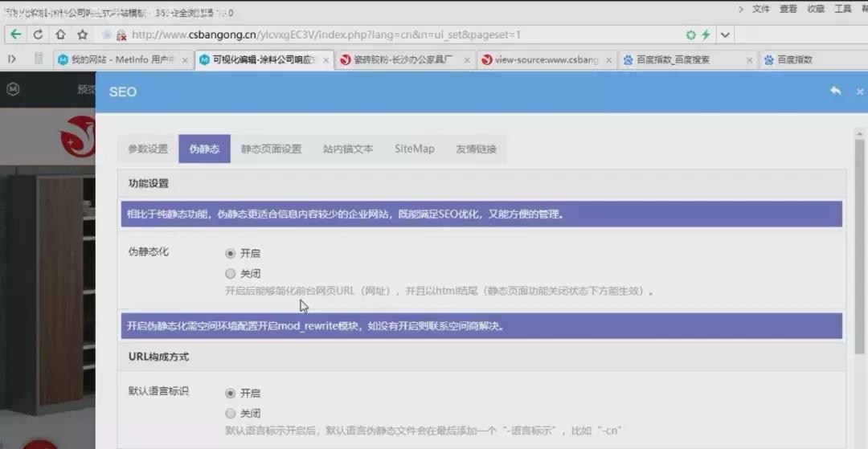Open the 收藏 browser menu

click(x=816, y=9)
